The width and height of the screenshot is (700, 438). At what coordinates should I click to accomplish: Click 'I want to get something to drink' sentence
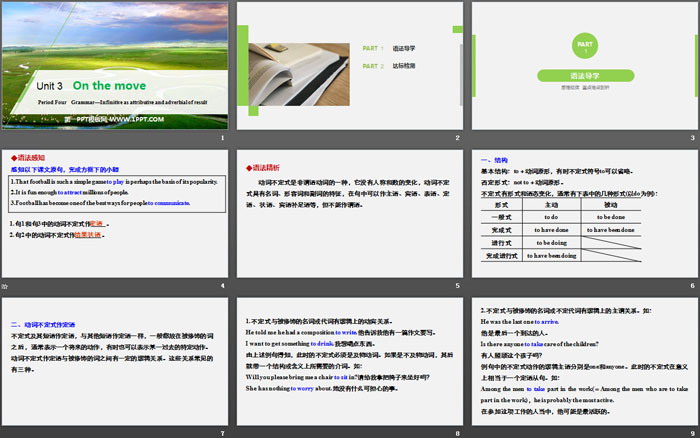point(310,344)
